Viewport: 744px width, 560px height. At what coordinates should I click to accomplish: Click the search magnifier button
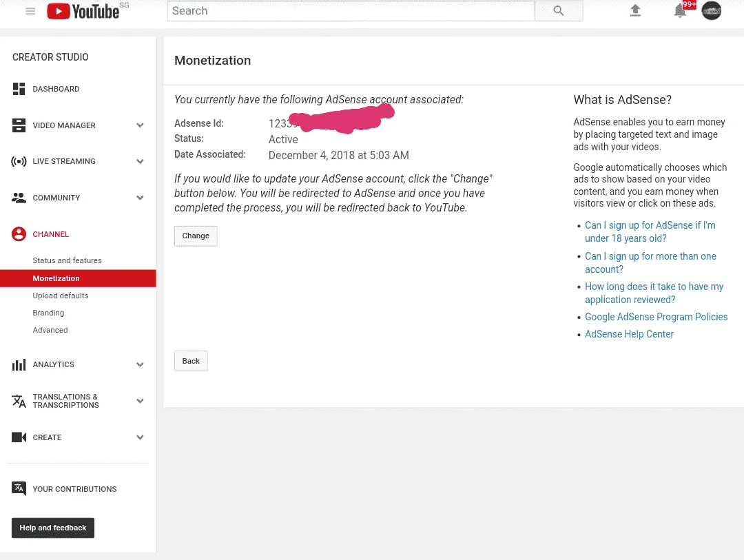click(559, 11)
